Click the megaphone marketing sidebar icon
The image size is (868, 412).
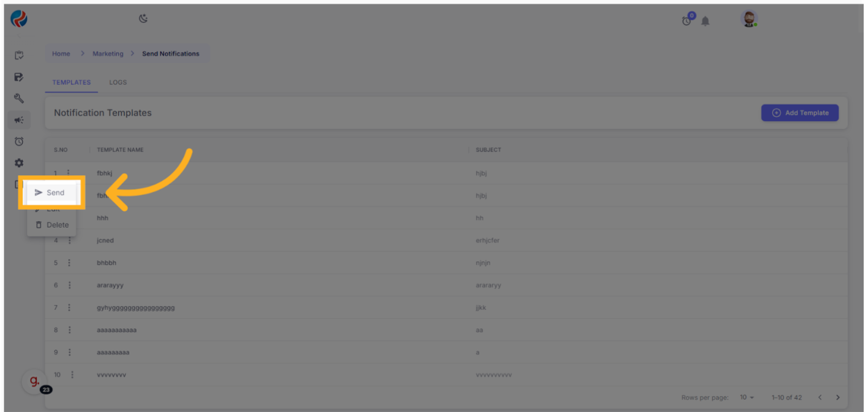click(19, 120)
